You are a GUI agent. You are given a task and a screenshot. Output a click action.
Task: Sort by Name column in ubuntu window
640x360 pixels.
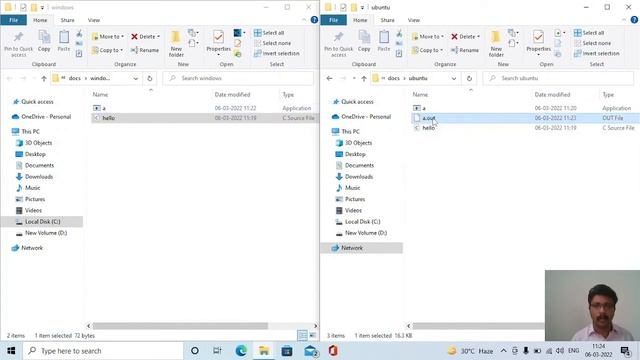[420, 94]
